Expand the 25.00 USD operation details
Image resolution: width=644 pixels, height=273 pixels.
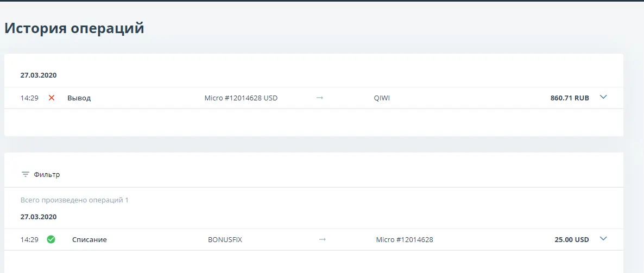(603, 238)
